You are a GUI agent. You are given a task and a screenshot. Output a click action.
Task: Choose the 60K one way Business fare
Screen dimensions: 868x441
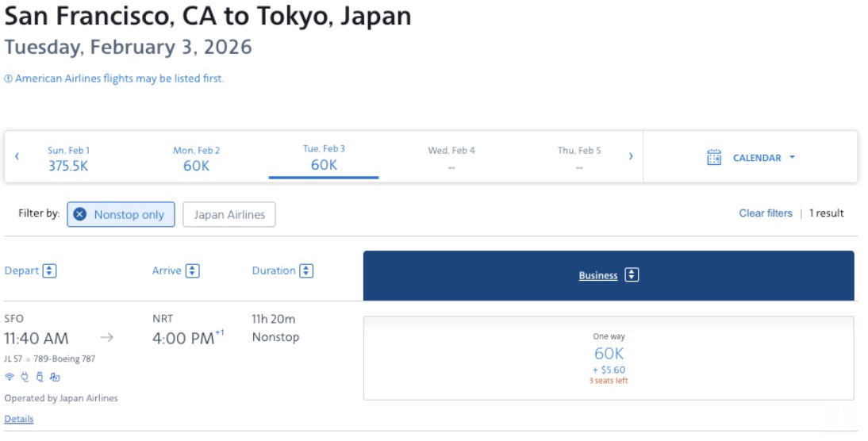(609, 358)
